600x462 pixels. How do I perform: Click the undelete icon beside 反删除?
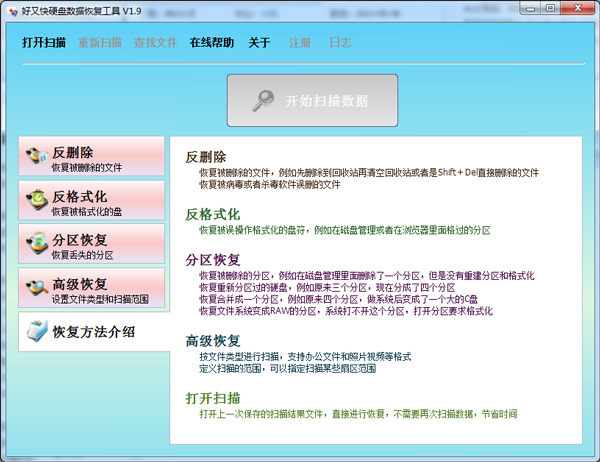36,156
